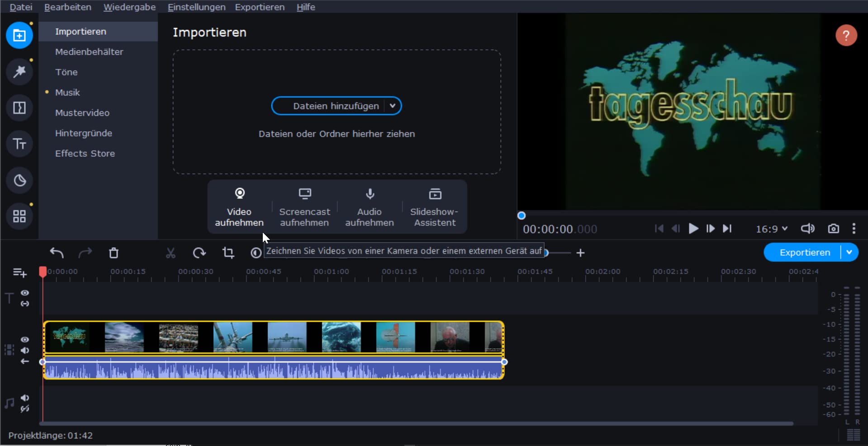Open the Import media sidebar icon
Screen dimensions: 868x446
pyautogui.click(x=19, y=35)
